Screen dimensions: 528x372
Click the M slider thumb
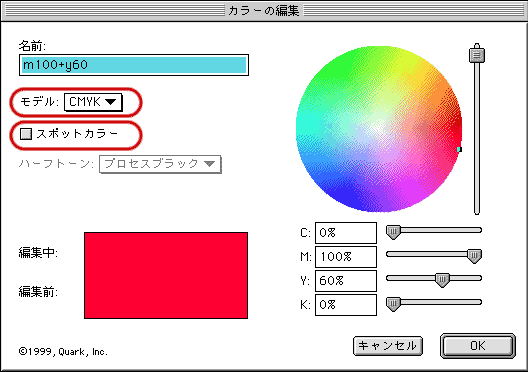(474, 256)
